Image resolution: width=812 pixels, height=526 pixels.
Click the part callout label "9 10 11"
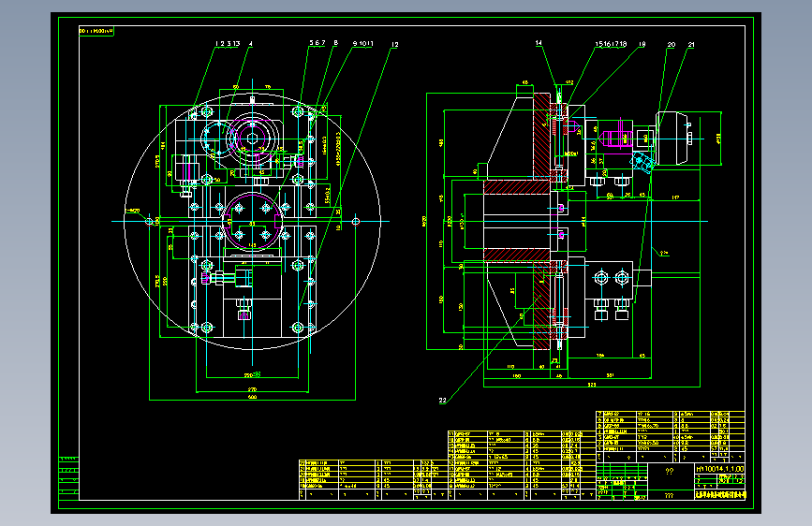tap(362, 43)
